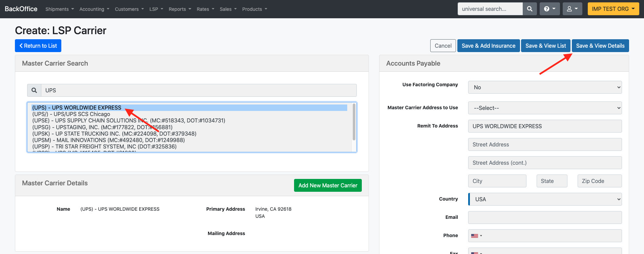Screen dimensions: 644x254
Task: Open the IMP TEST ORG dropdown
Action: click(613, 9)
